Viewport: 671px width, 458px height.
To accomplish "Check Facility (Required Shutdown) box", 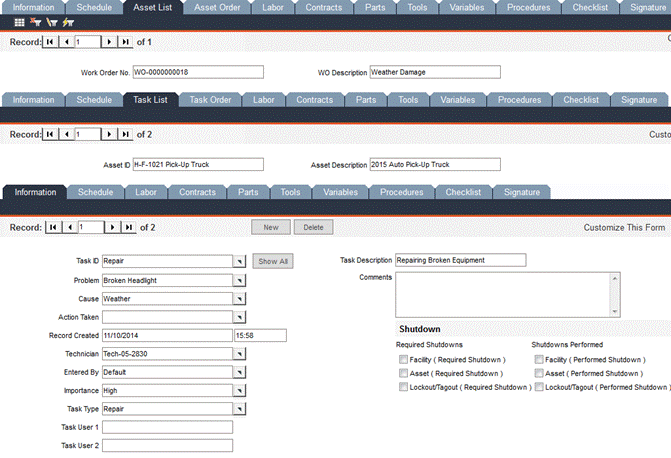I will pos(402,359).
